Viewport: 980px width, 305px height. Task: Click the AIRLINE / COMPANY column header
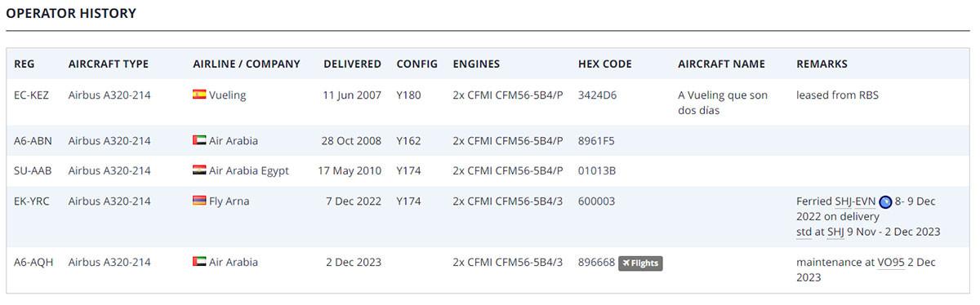pyautogui.click(x=247, y=64)
